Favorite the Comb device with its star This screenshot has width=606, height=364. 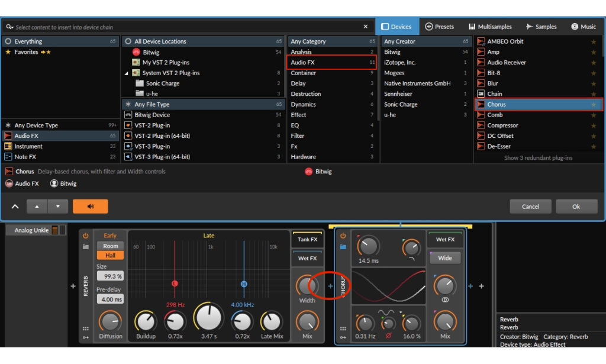[594, 115]
